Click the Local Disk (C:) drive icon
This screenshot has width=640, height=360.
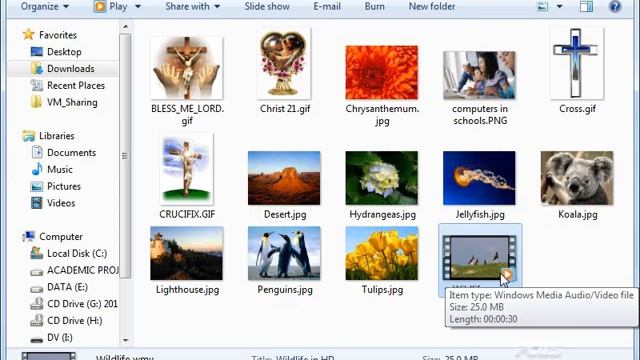(x=36, y=253)
